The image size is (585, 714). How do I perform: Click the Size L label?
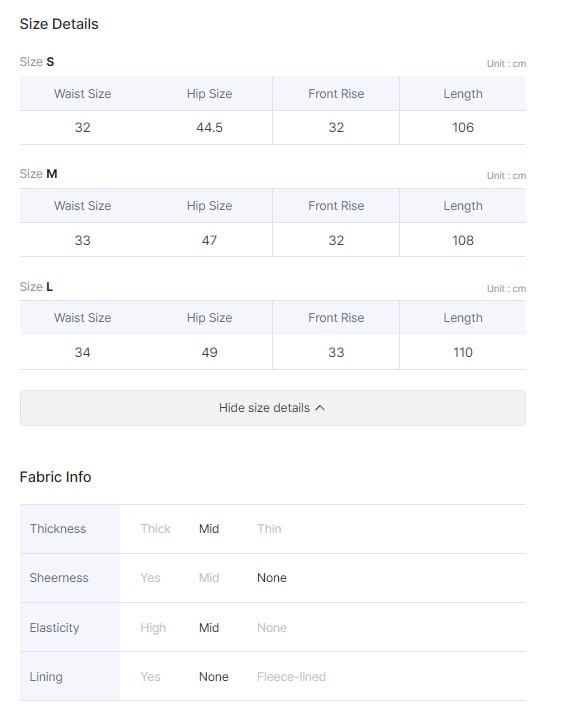(x=36, y=287)
